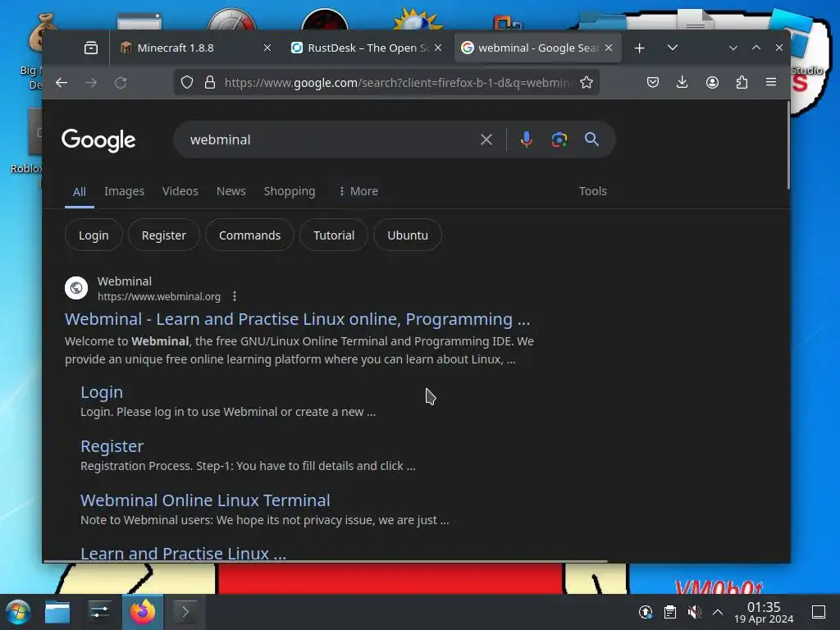Click the page vertical scrollbar thumb

788,145
